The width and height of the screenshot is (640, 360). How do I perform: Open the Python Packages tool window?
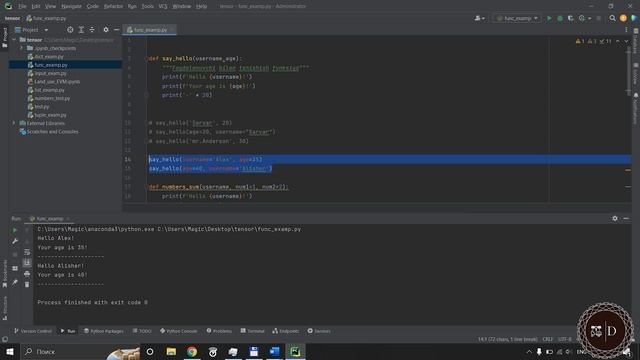(x=104, y=331)
